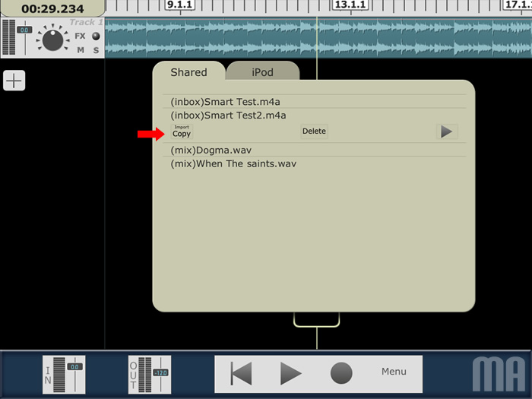Mute Track 1 with M button
Screen dimensions: 532x399
[81, 50]
